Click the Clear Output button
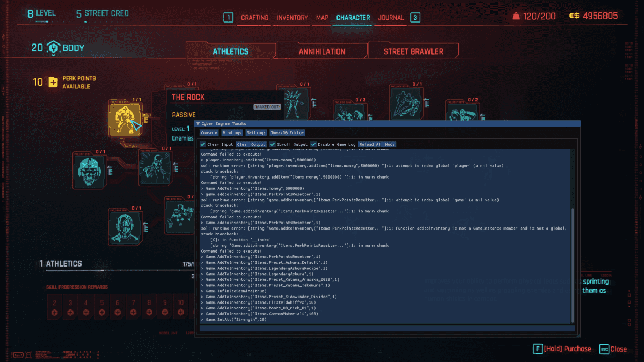The image size is (644, 362). coord(251,144)
